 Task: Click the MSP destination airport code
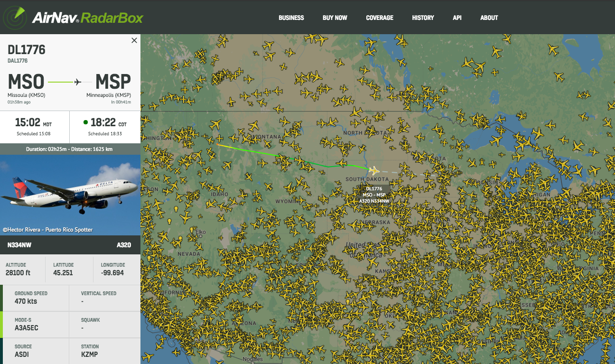click(113, 82)
